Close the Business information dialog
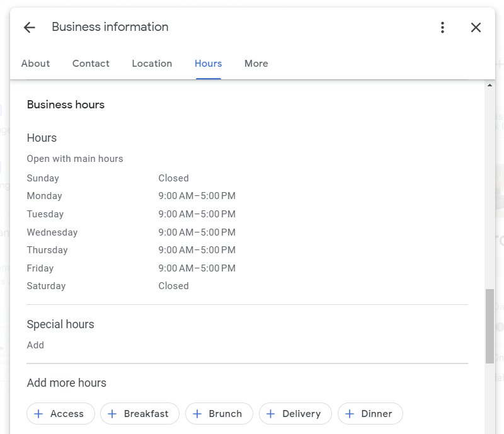This screenshot has height=434, width=504. coord(476,27)
